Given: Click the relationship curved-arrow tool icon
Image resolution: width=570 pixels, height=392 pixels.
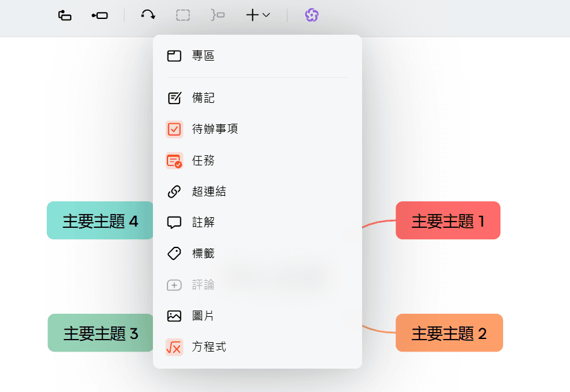Looking at the screenshot, I should tap(147, 15).
